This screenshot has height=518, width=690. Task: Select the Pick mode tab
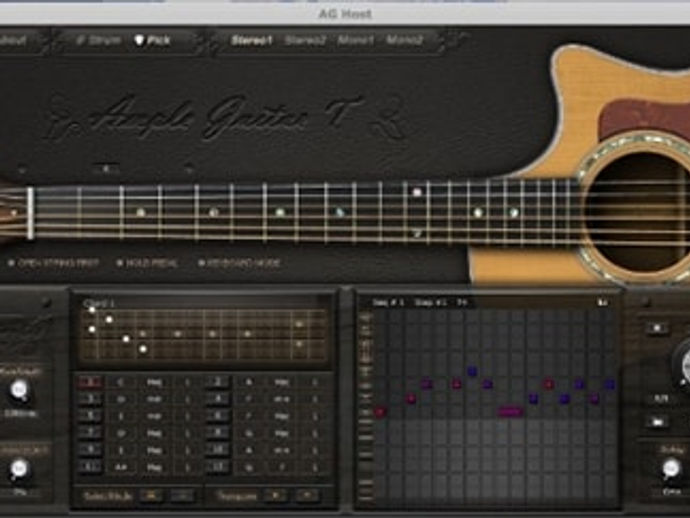click(x=152, y=40)
